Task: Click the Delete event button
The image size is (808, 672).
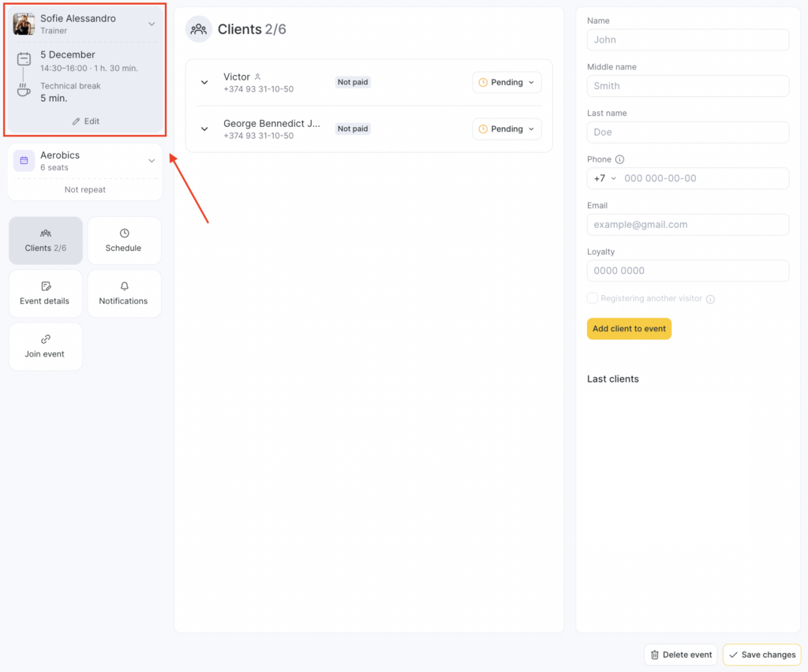Action: tap(680, 655)
